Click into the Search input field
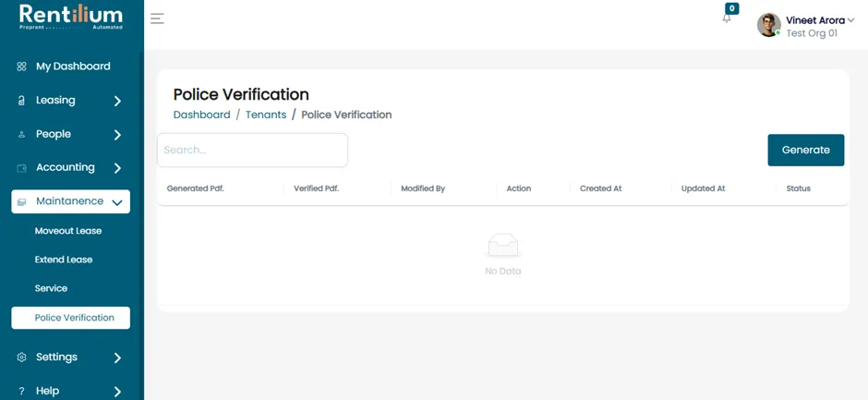868x400 pixels. 252,151
